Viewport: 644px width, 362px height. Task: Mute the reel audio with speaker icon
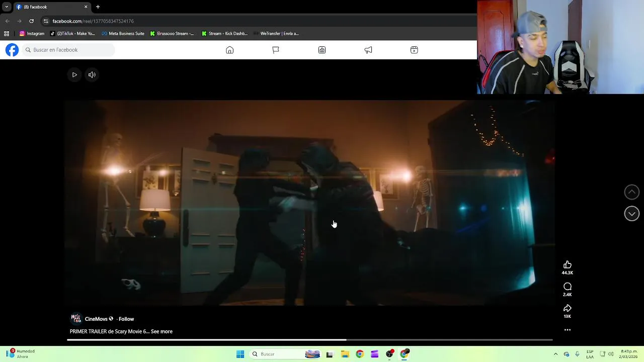92,75
